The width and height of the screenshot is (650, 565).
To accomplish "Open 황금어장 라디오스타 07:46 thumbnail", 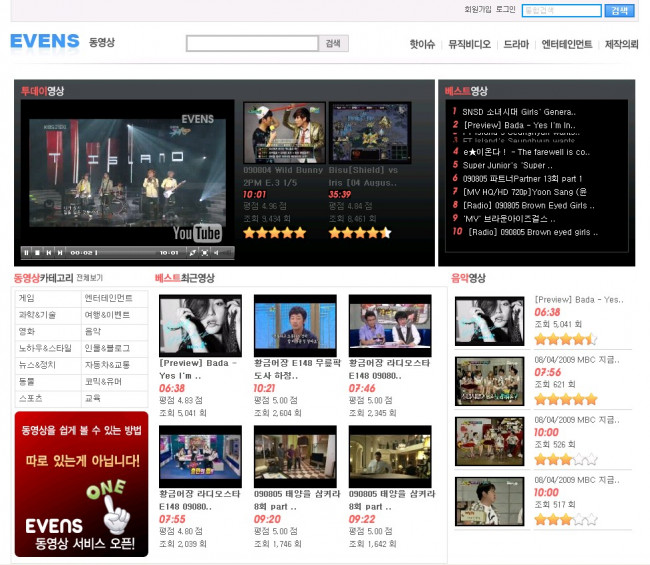I will tap(390, 326).
